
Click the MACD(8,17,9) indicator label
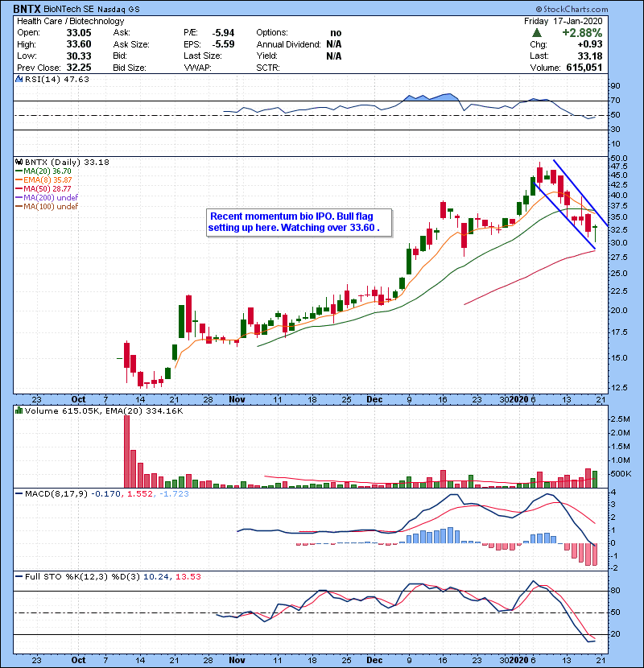click(x=56, y=494)
